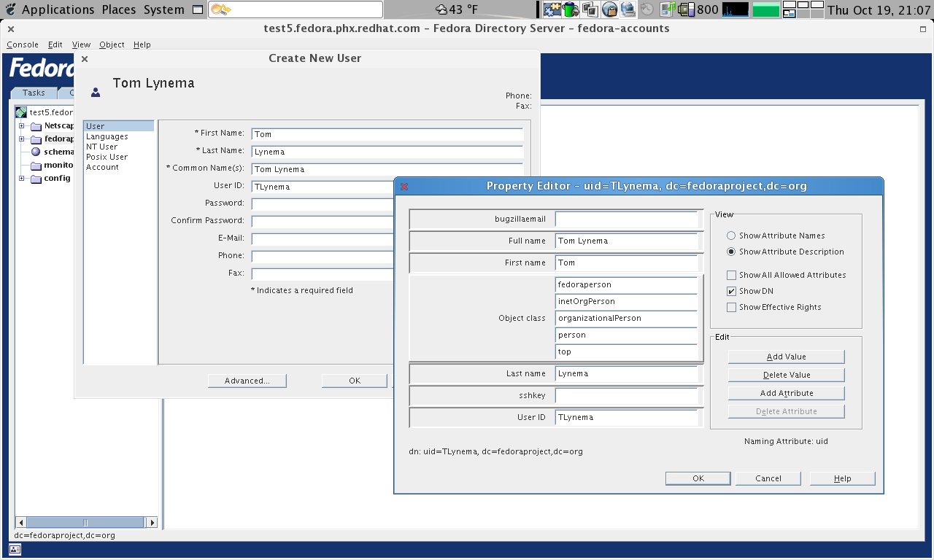The height and width of the screenshot is (560, 934).
Task: Click the test5.fedora server icon in the tree
Action: point(21,112)
